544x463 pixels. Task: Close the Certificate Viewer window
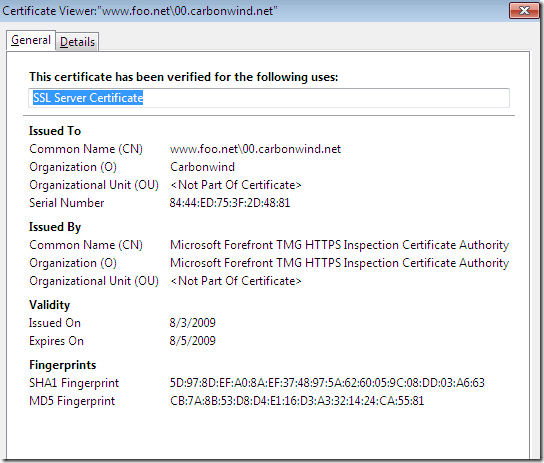pyautogui.click(x=524, y=11)
